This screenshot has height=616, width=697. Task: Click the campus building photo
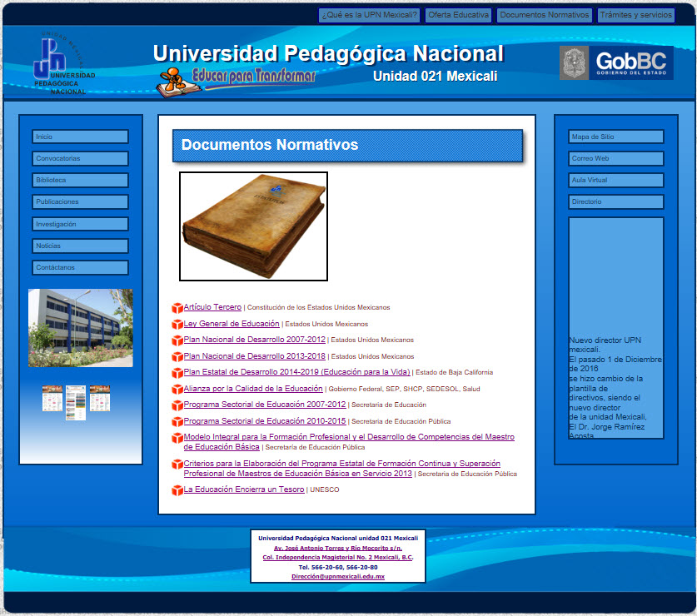point(81,328)
